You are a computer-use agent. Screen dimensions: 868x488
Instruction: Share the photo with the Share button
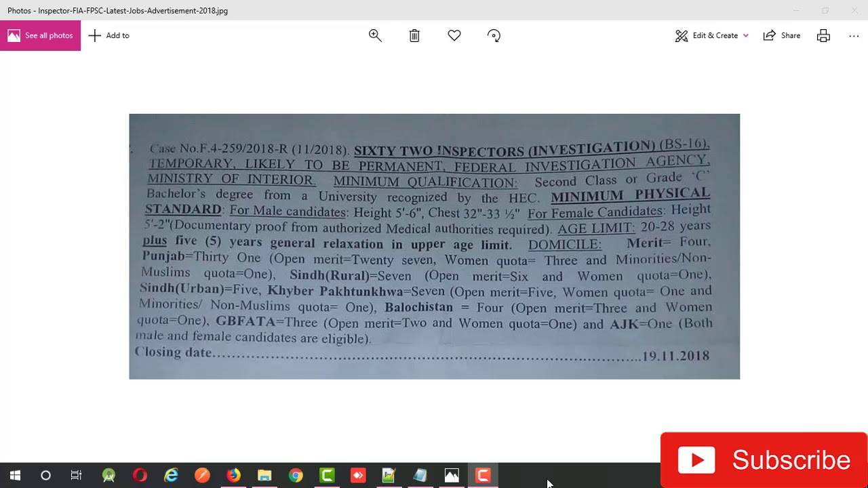(782, 36)
